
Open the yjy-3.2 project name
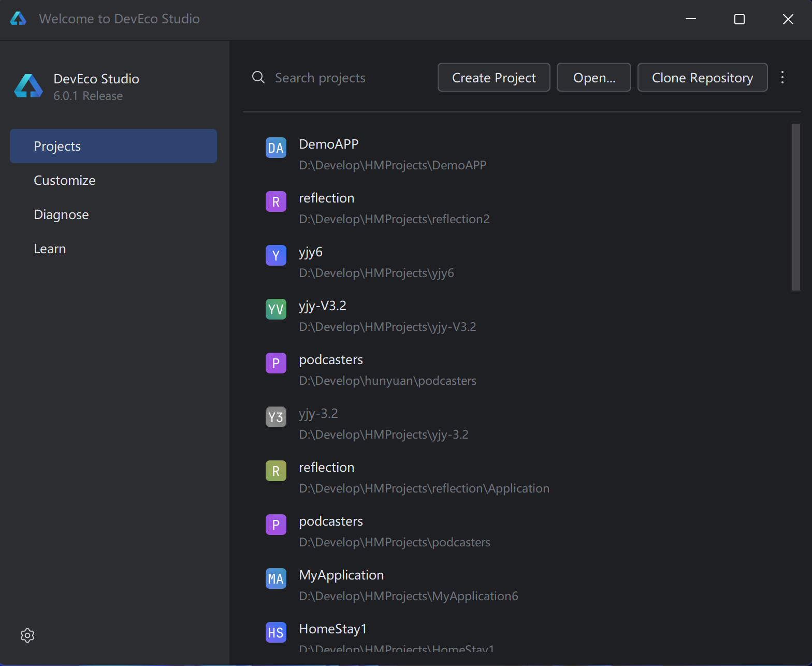(x=318, y=414)
